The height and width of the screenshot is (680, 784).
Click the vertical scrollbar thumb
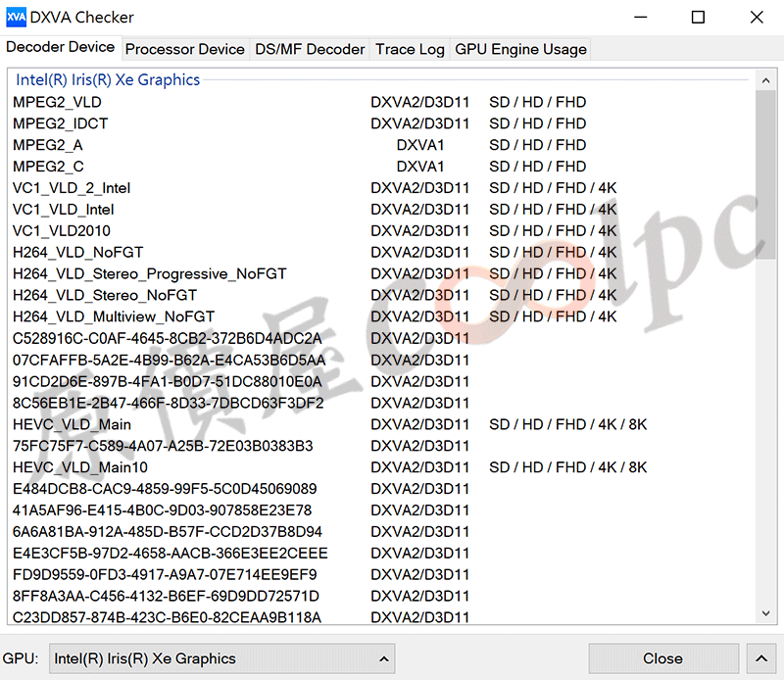766,175
